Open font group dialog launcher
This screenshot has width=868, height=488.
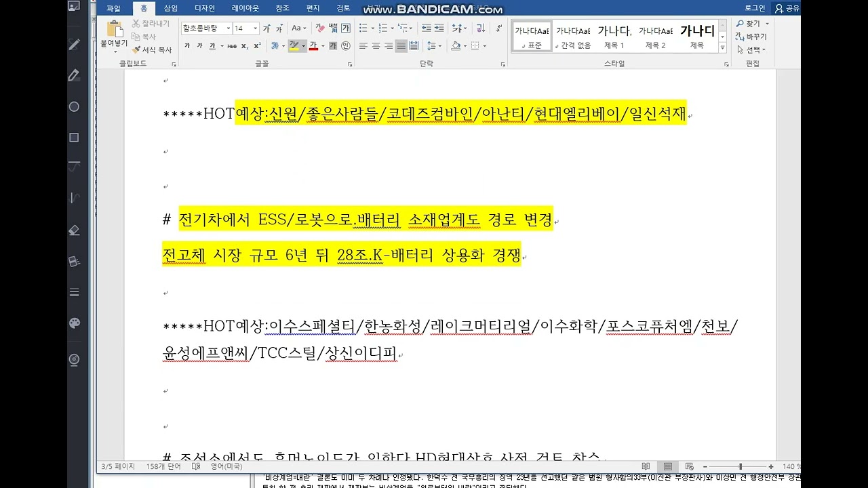350,64
